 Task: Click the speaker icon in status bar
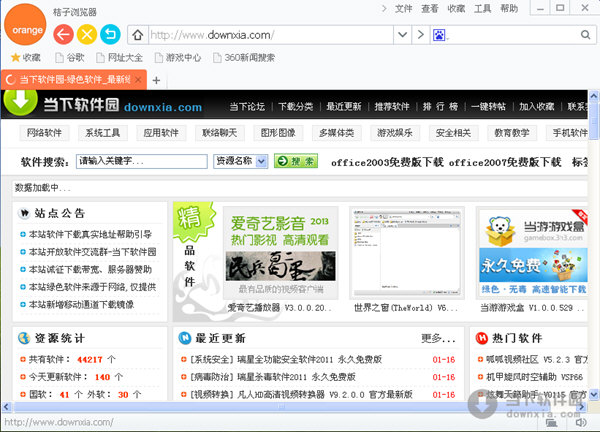click(x=580, y=422)
